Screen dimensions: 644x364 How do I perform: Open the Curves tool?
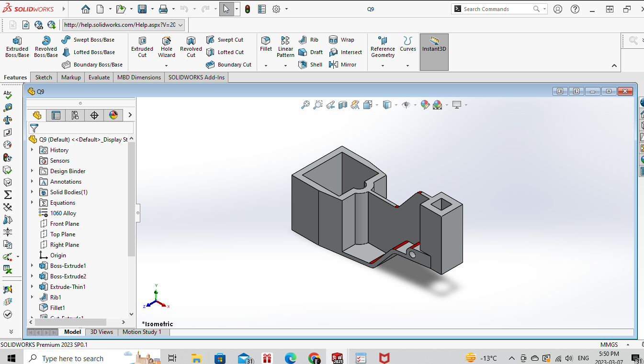[x=408, y=44]
